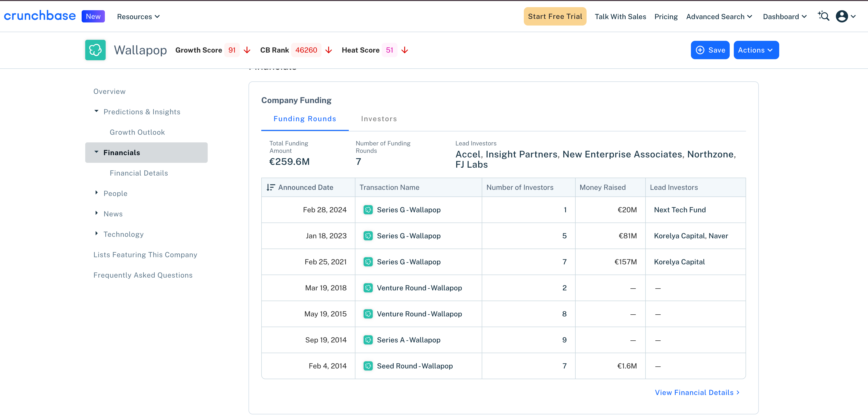868x420 pixels.
Task: Open the Resources dropdown menu
Action: (138, 17)
